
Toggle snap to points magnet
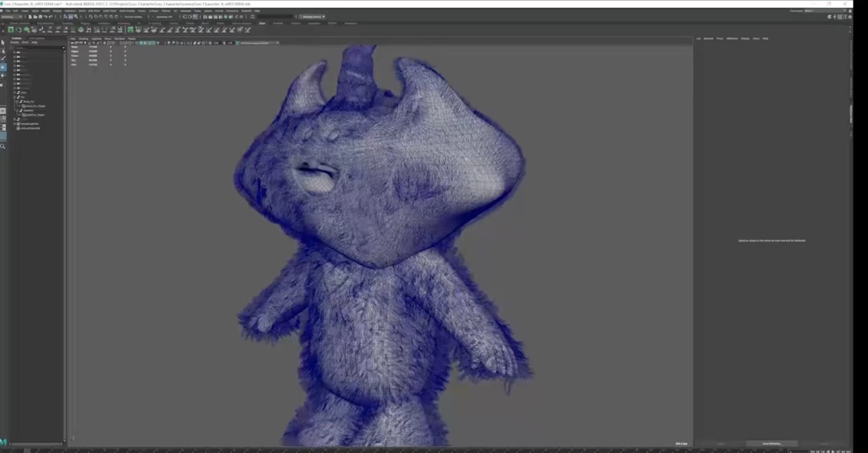point(101,16)
